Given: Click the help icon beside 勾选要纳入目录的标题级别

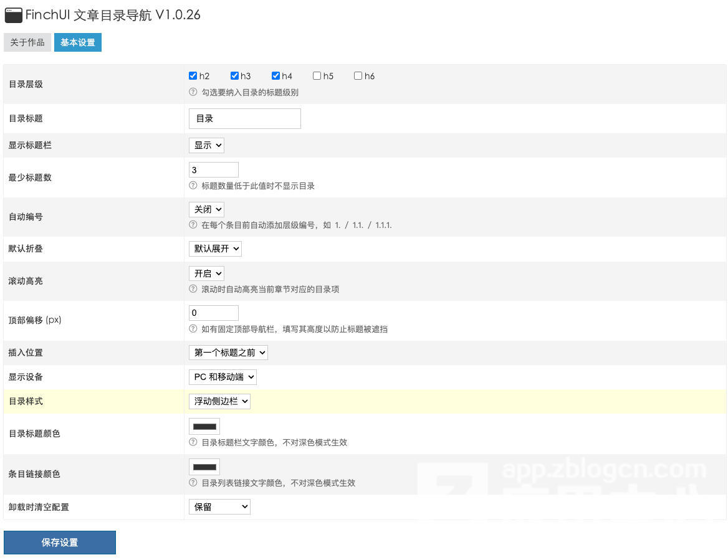Looking at the screenshot, I should point(193,91).
